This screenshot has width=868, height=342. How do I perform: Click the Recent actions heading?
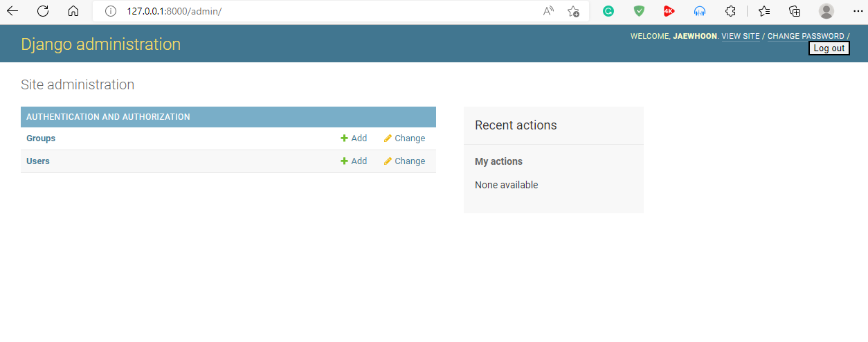(516, 125)
